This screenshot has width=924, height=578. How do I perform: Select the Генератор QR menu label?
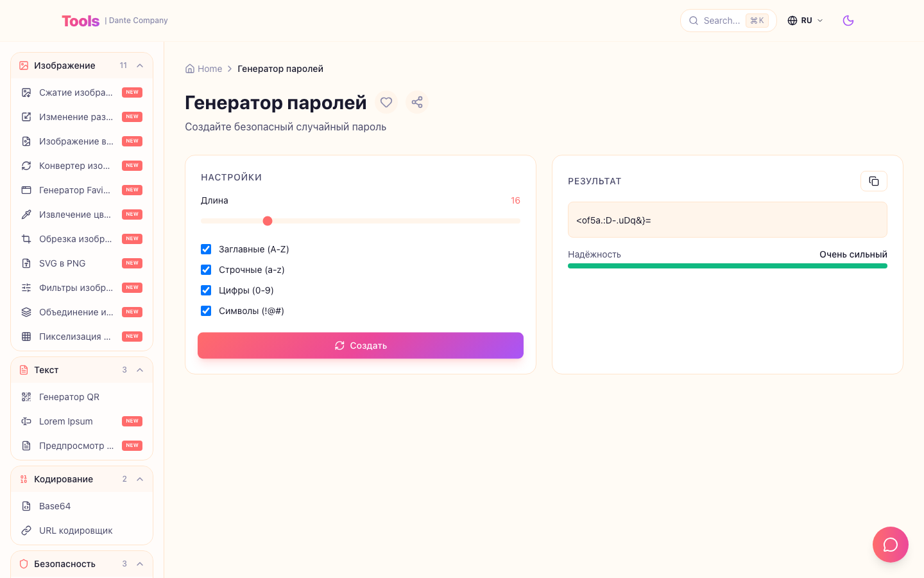[x=69, y=397]
